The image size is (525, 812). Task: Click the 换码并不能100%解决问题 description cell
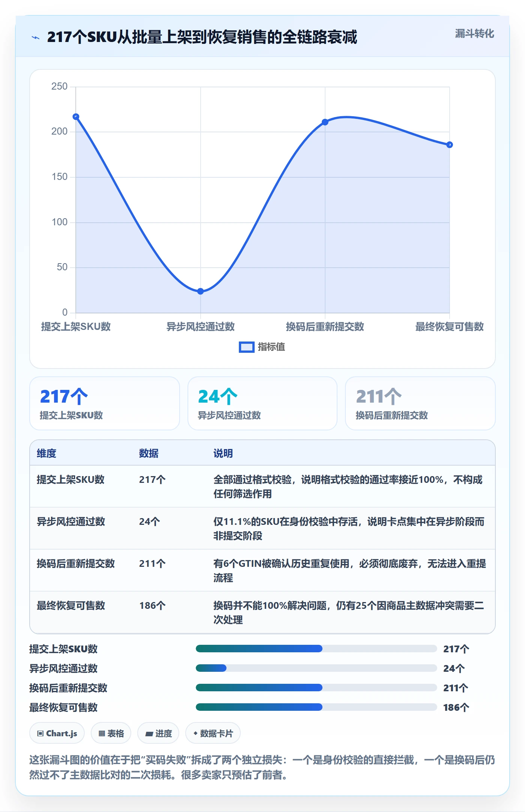[x=349, y=613]
